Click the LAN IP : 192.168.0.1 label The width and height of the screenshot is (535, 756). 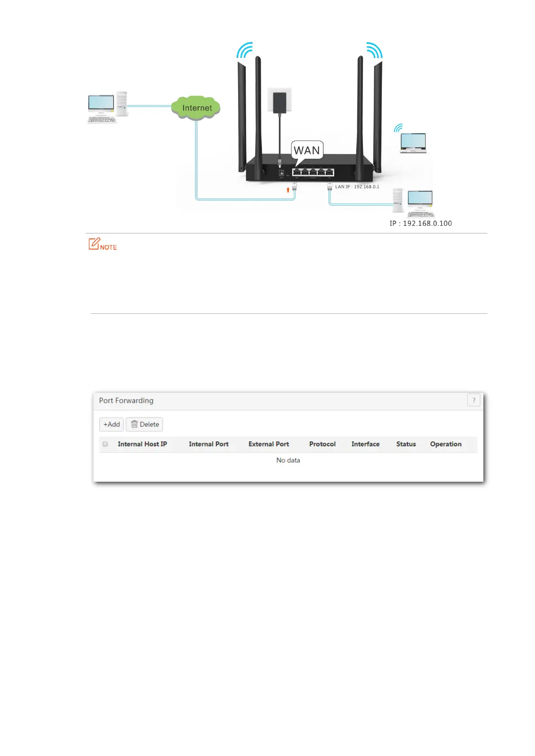click(x=357, y=187)
